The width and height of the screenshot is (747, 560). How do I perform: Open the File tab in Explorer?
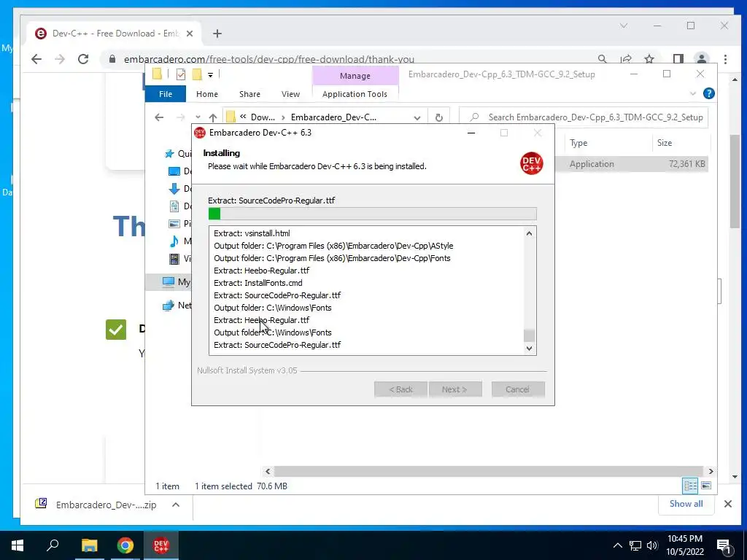coord(166,94)
